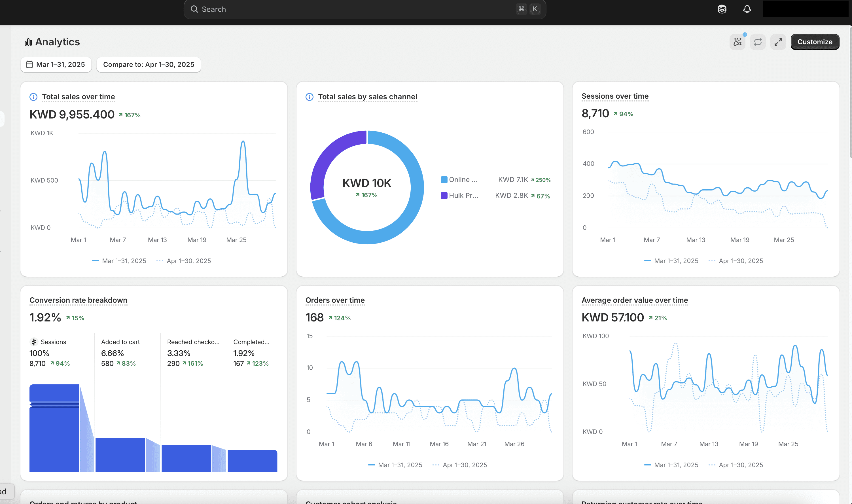Viewport: 852px width, 504px height.
Task: Click info icon beside Total sales over time
Action: click(33, 97)
